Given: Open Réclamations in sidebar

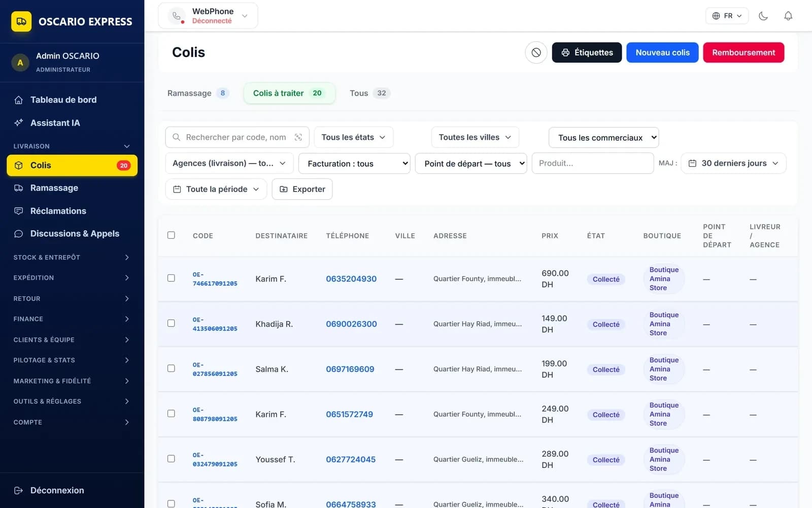Looking at the screenshot, I should [x=72, y=211].
